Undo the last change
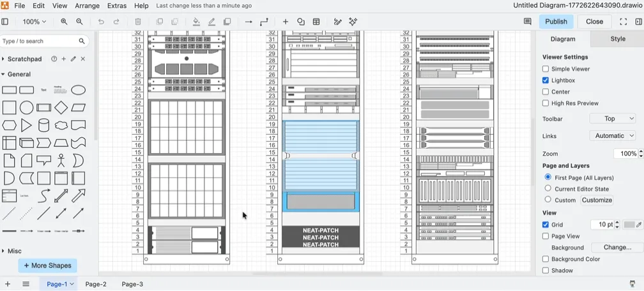The width and height of the screenshot is (644, 291). click(x=101, y=22)
